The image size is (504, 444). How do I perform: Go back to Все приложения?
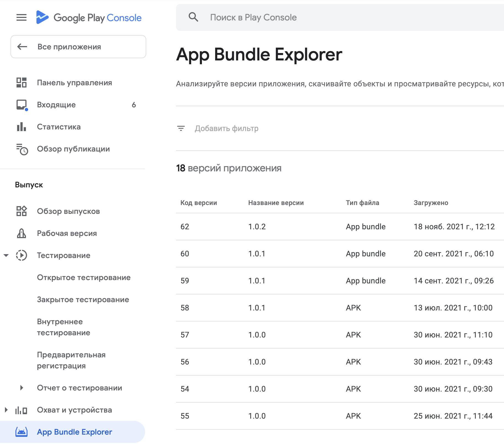[x=78, y=47]
